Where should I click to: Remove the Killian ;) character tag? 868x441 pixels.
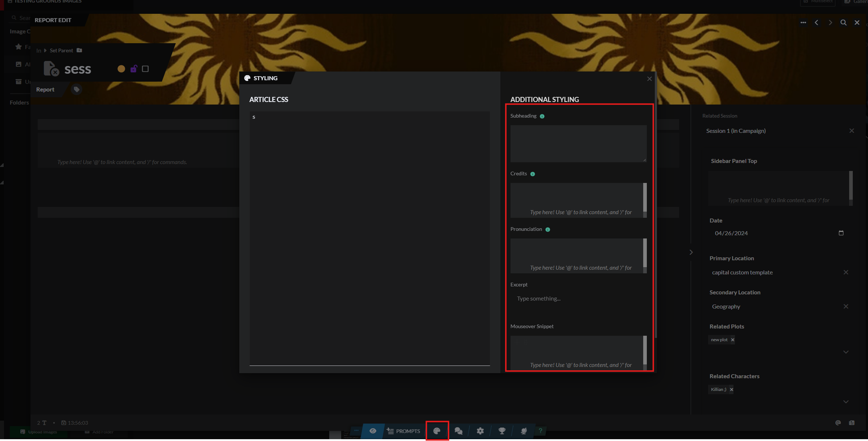click(731, 389)
